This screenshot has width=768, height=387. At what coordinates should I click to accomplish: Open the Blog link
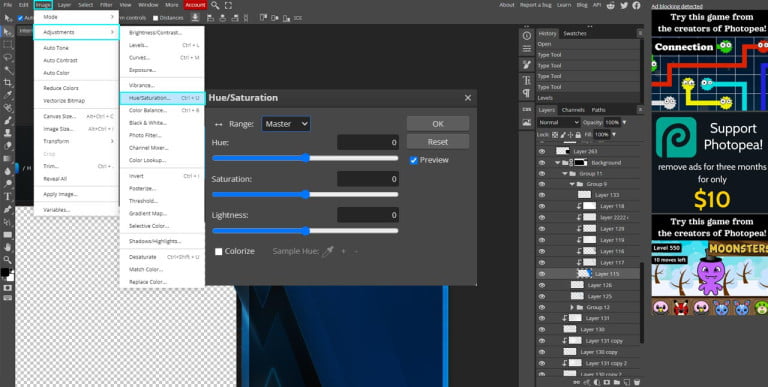click(582, 5)
